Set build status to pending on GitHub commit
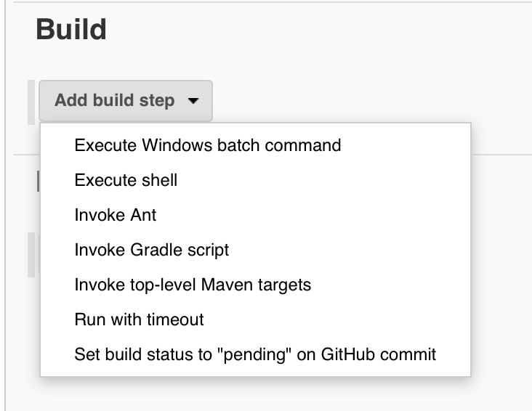This screenshot has width=532, height=411. [255, 354]
